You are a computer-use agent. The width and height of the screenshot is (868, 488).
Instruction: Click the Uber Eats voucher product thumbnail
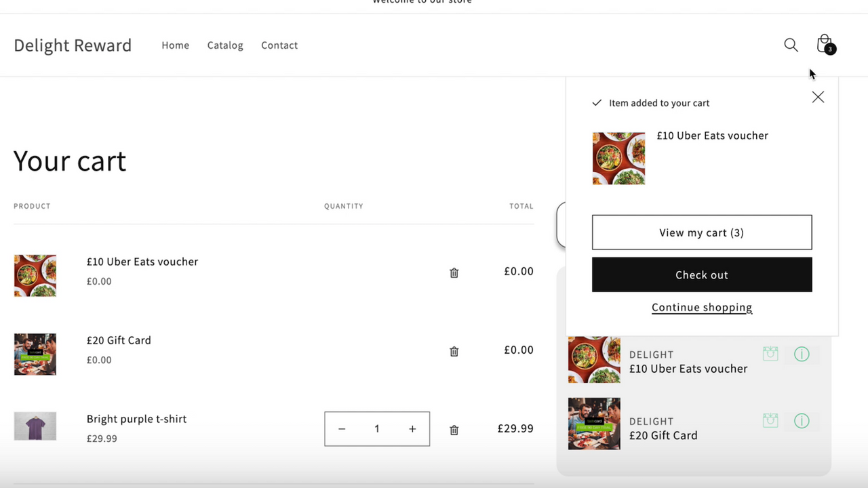[x=35, y=275]
